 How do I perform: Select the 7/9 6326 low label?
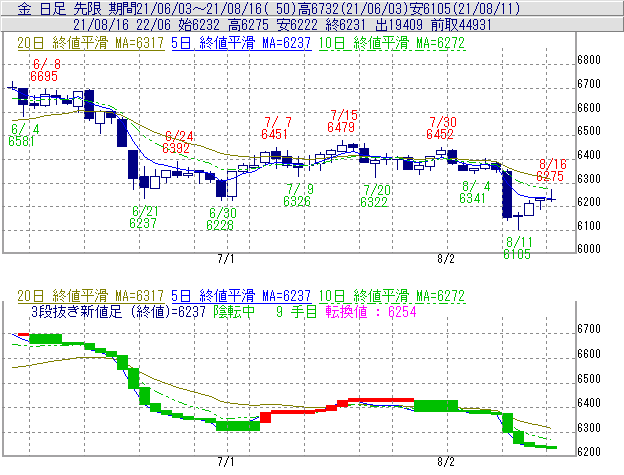pos(298,195)
